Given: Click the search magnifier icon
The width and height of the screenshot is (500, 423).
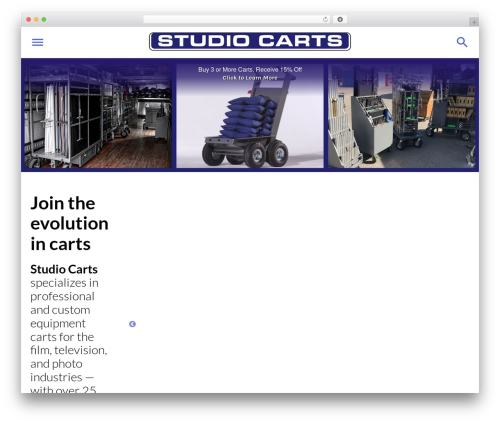Looking at the screenshot, I should click(462, 42).
